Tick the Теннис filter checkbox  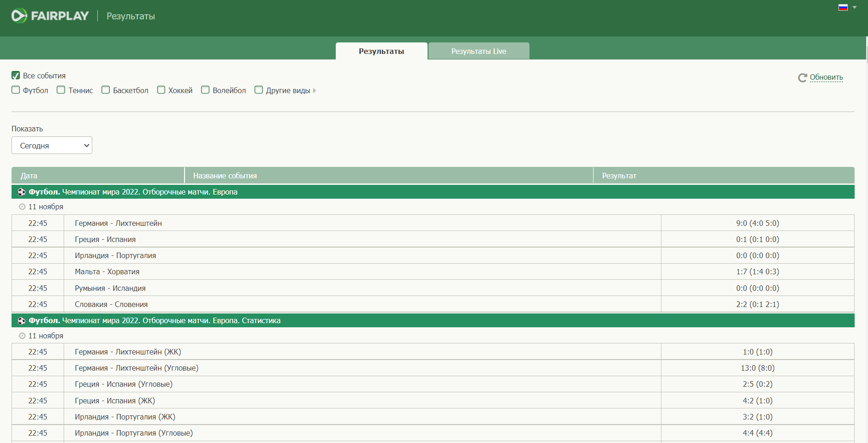61,90
